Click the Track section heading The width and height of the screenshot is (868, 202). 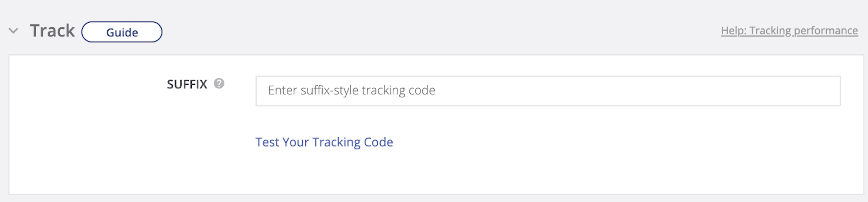(52, 31)
